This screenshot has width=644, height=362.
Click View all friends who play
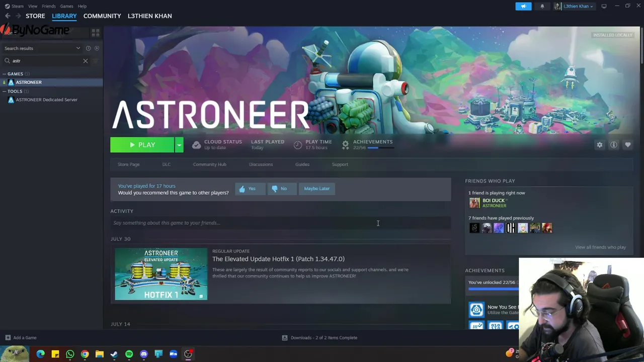(x=600, y=247)
